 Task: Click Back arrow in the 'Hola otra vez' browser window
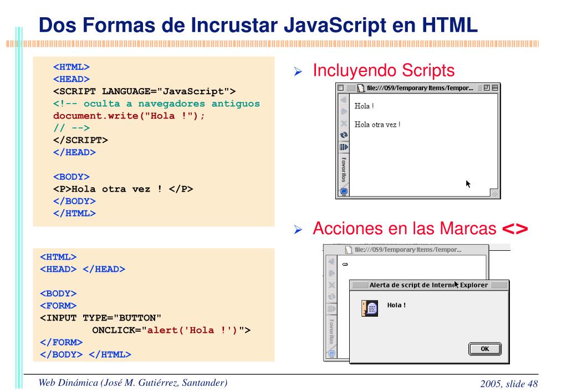[344, 100]
